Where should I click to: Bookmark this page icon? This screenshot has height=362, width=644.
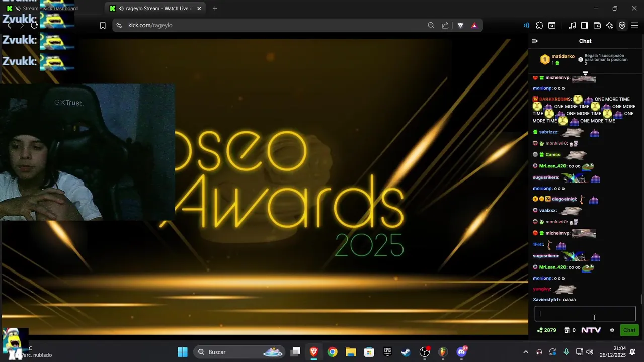click(x=103, y=25)
